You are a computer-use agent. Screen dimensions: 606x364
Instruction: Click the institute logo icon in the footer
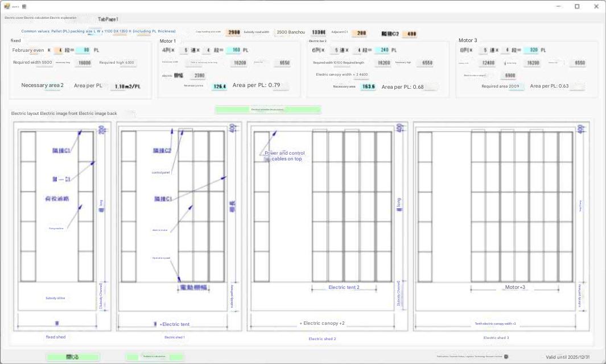tap(506, 357)
